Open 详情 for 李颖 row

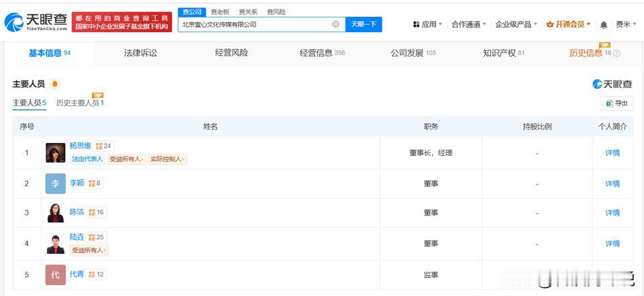pos(612,184)
